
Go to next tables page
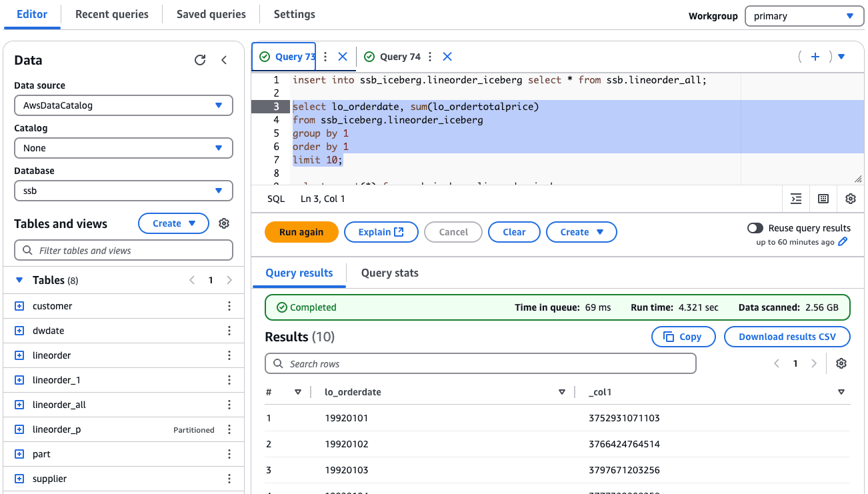(229, 280)
